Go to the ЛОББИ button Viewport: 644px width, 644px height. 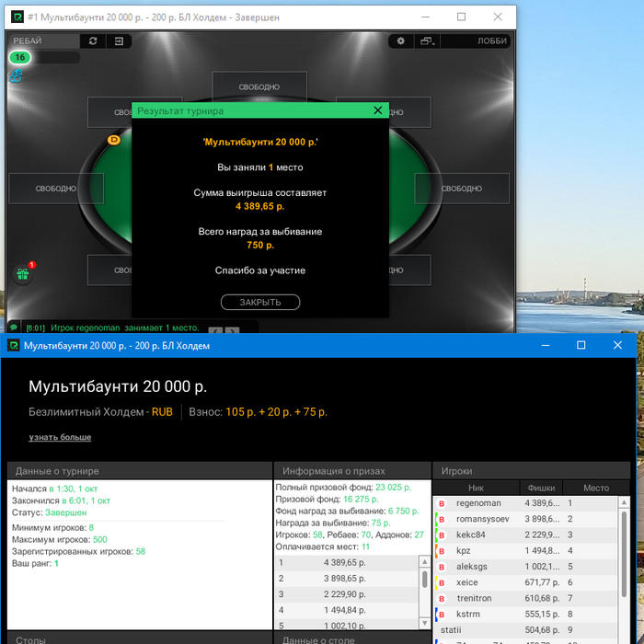[476, 41]
